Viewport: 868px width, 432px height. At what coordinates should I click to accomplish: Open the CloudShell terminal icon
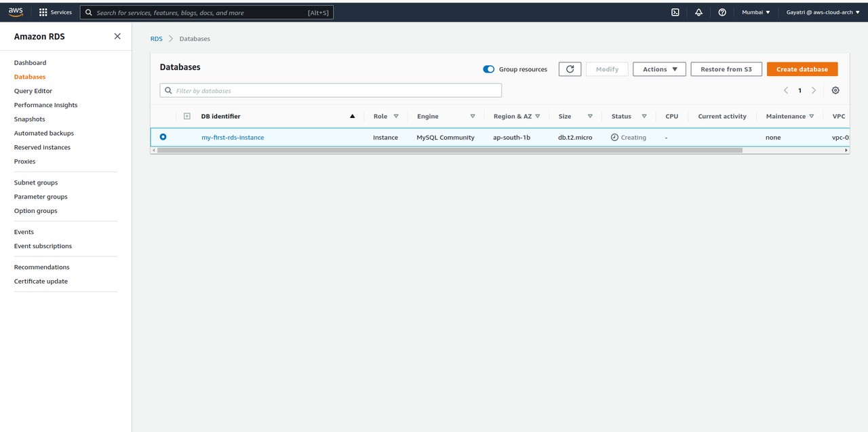tap(675, 12)
